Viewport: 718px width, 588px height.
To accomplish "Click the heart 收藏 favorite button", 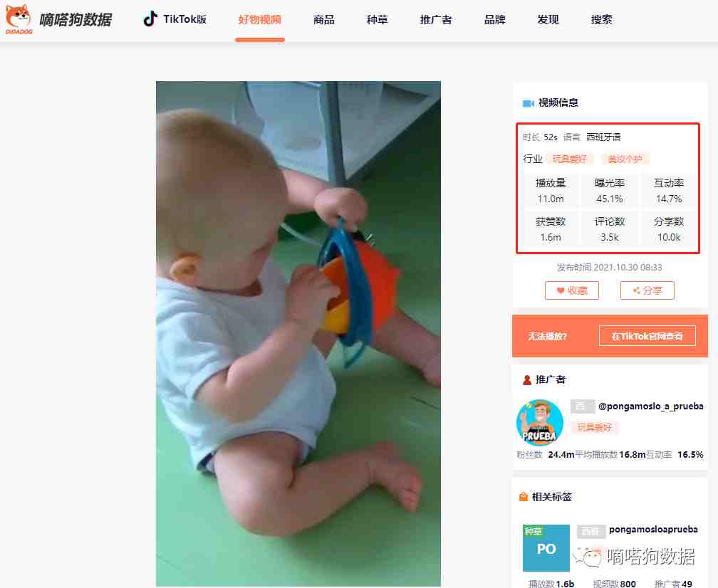I will pyautogui.click(x=572, y=290).
